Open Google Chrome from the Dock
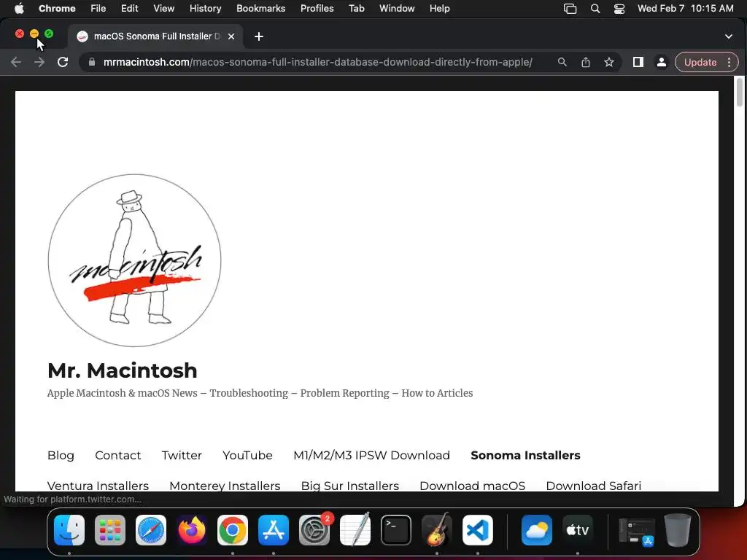 pyautogui.click(x=233, y=530)
